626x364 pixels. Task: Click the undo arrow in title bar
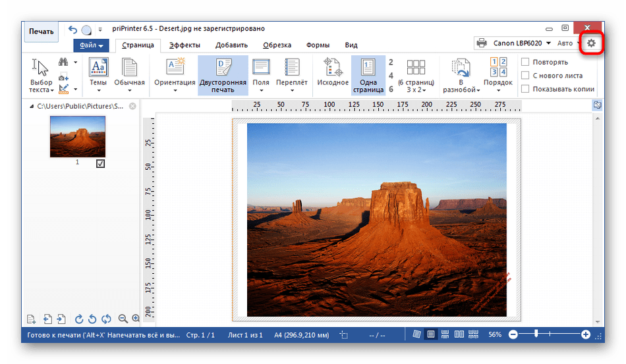72,30
